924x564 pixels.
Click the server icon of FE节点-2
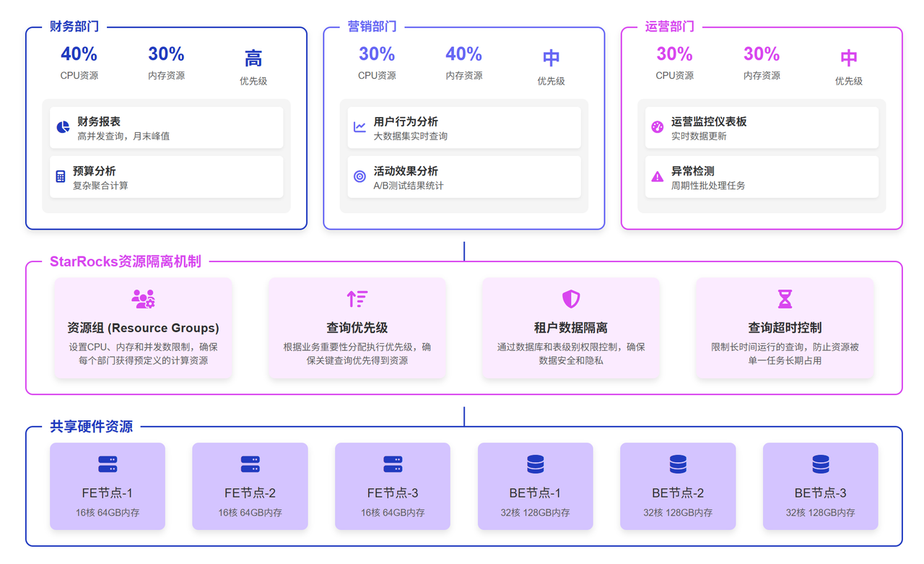pos(250,464)
